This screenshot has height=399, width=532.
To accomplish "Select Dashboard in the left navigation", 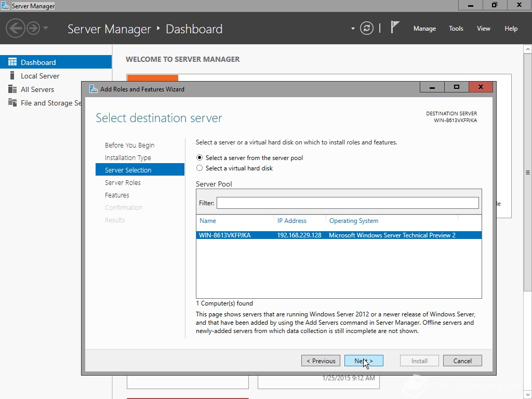I will tap(56, 62).
